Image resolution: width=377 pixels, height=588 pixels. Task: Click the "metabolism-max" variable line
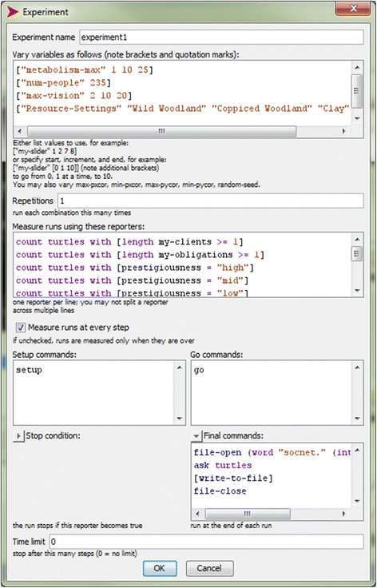pos(85,70)
